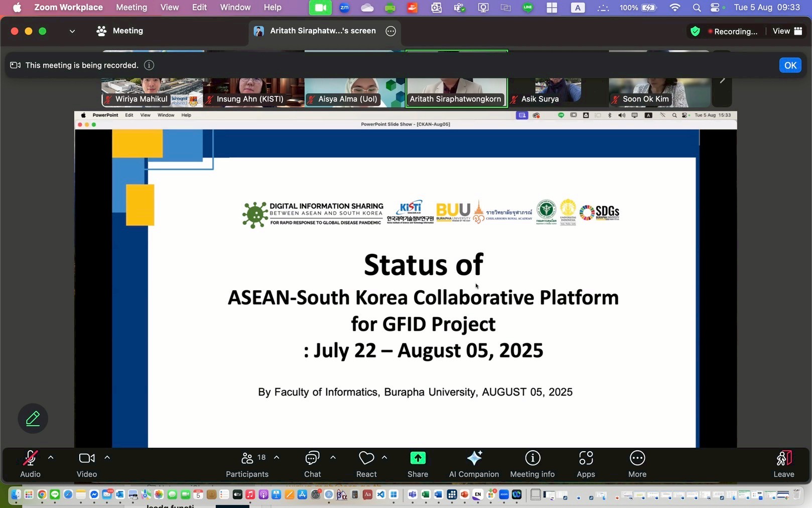This screenshot has height=508, width=812.
Task: Open Visual Studio Code from the Dock
Action: pos(381,495)
